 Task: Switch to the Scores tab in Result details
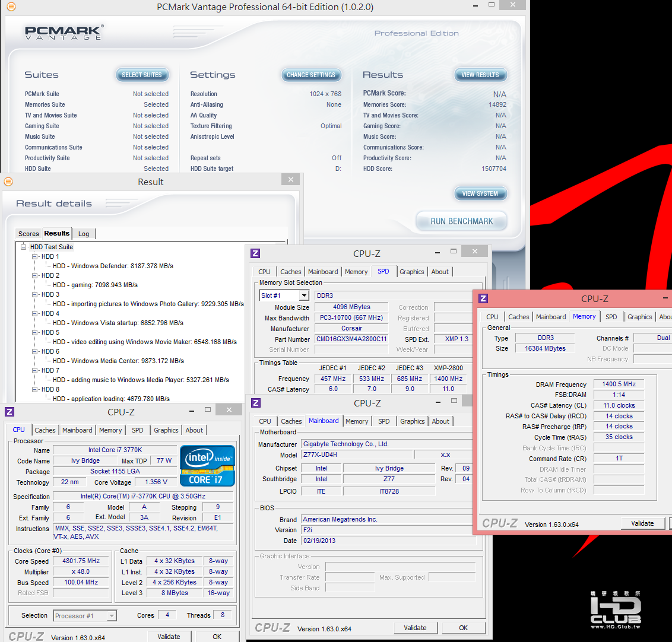tap(28, 234)
